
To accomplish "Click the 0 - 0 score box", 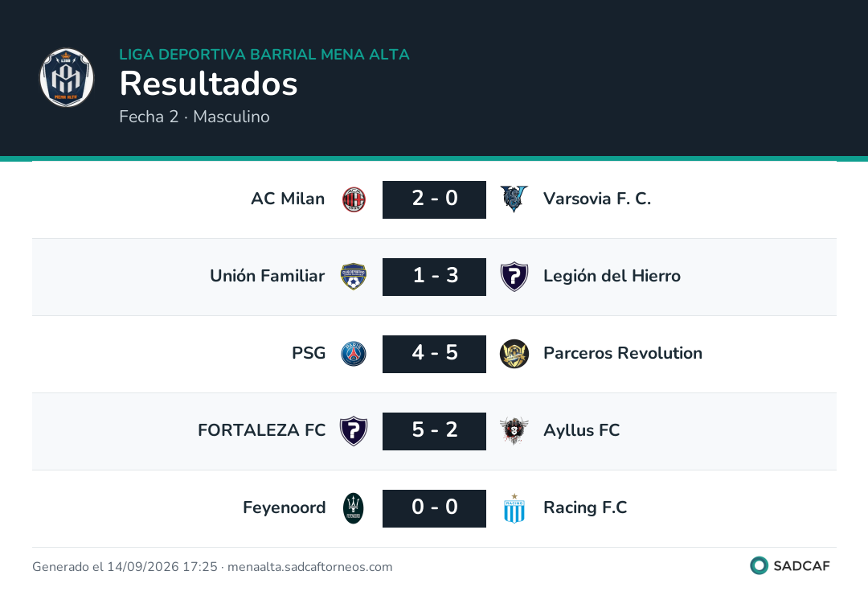I will pos(435,508).
